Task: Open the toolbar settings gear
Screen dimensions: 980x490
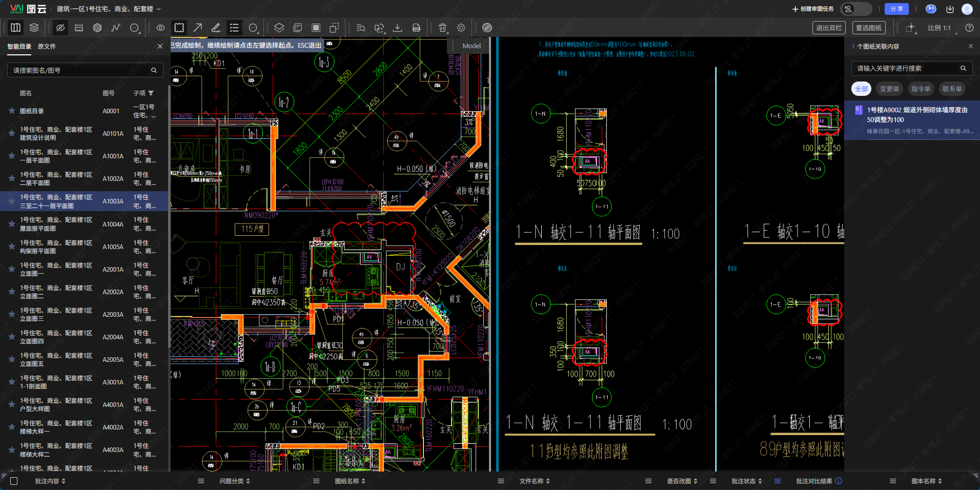Action: coord(461,28)
